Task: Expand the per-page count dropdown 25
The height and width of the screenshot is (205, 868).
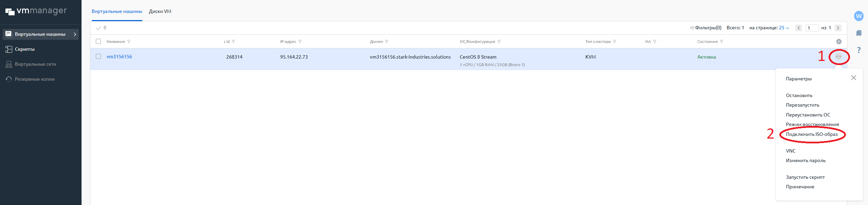Action: point(784,28)
